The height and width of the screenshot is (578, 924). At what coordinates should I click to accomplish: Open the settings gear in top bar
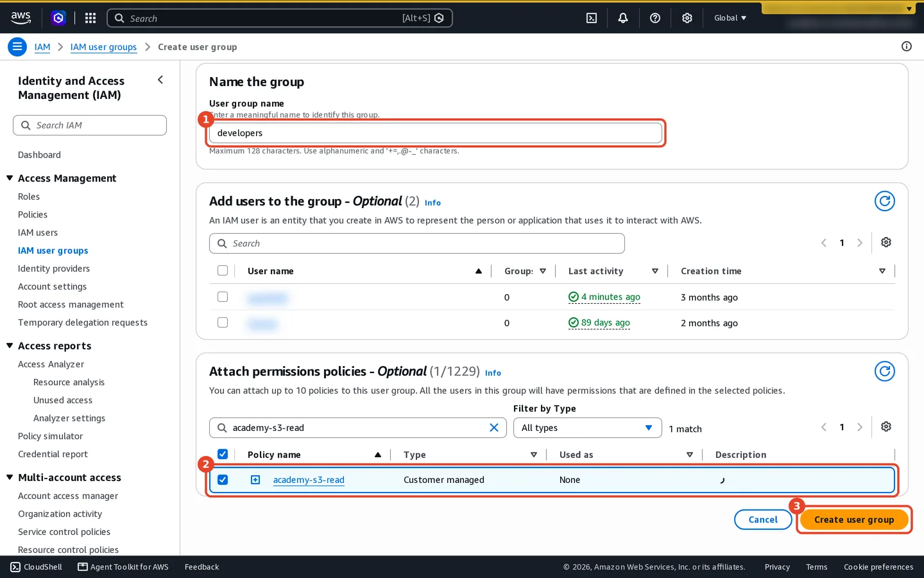pos(687,18)
